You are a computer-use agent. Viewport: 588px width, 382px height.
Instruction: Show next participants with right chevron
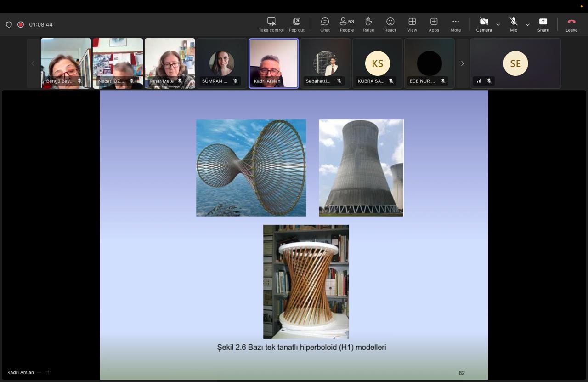pos(463,63)
